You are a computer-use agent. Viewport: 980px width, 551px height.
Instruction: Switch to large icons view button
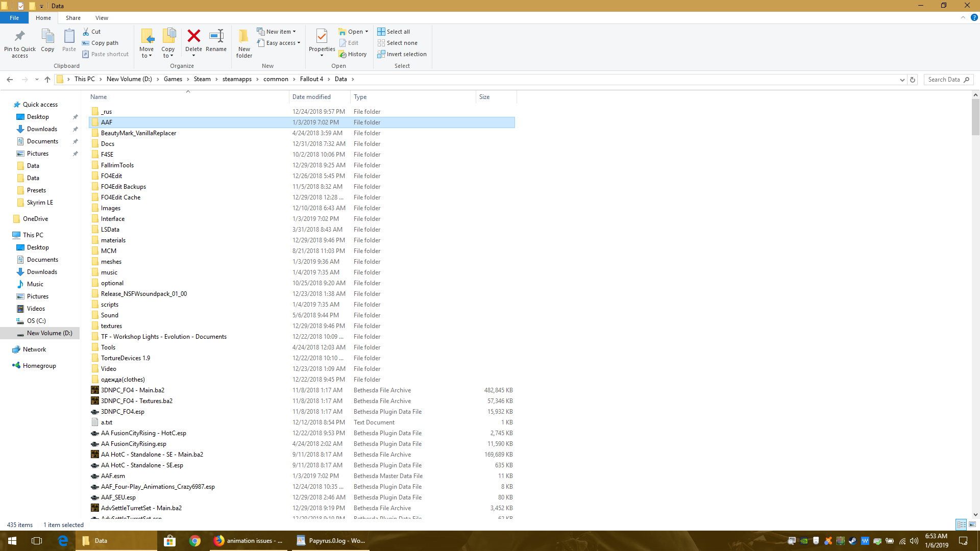tap(972, 524)
